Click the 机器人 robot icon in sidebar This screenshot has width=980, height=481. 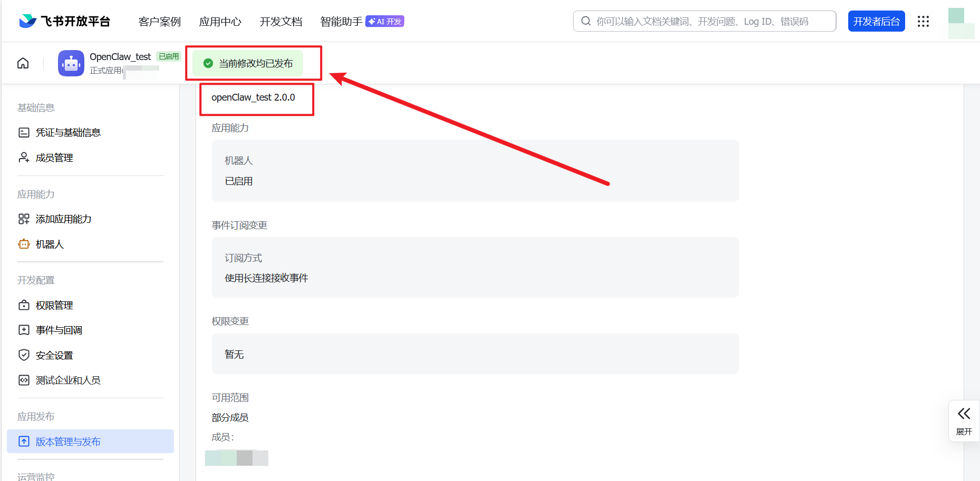point(24,244)
